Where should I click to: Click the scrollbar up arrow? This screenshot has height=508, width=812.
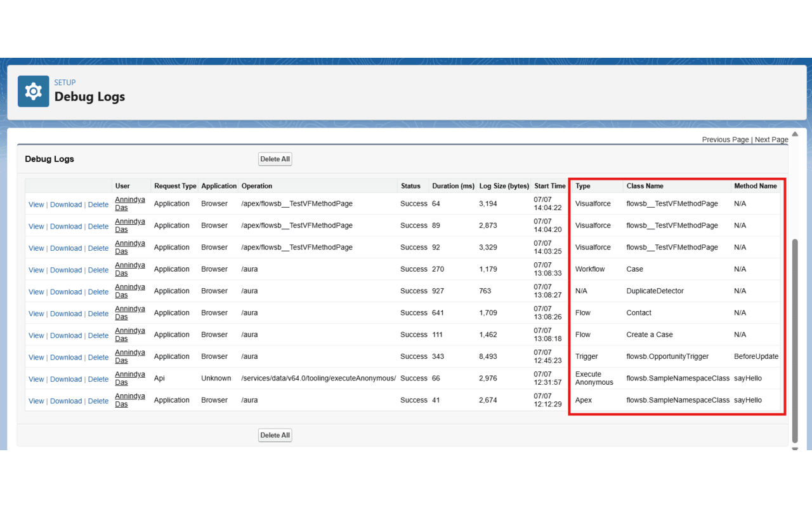click(795, 134)
